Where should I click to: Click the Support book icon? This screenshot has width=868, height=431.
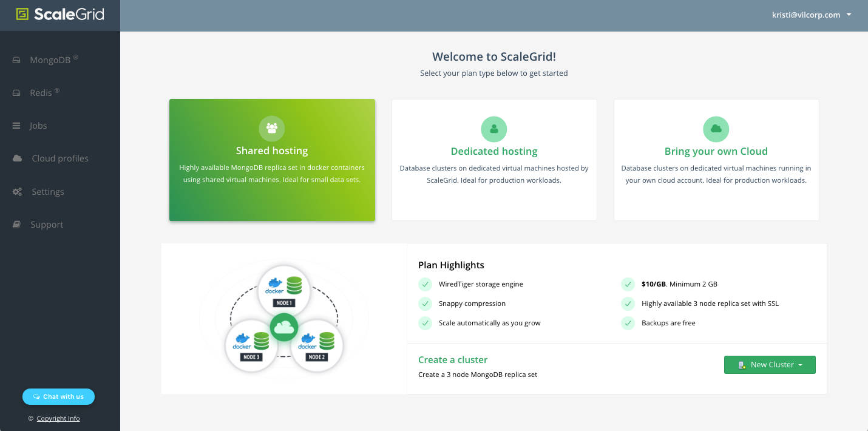pos(17,225)
